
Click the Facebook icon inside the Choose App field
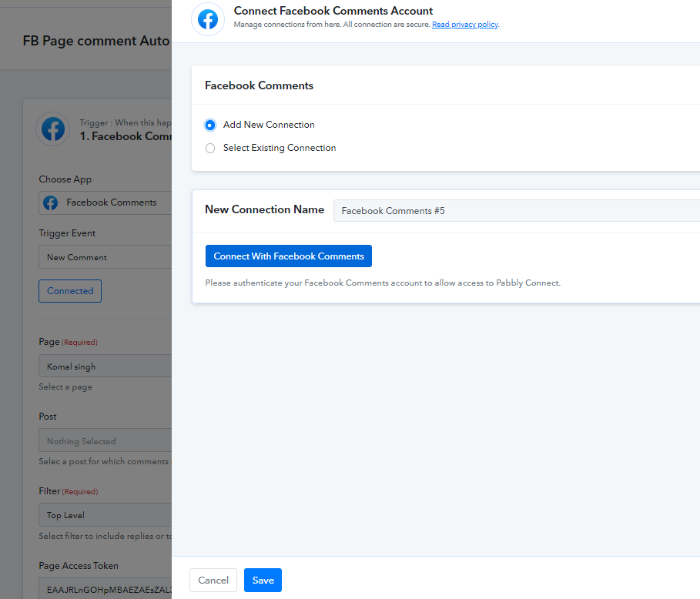pyautogui.click(x=51, y=202)
